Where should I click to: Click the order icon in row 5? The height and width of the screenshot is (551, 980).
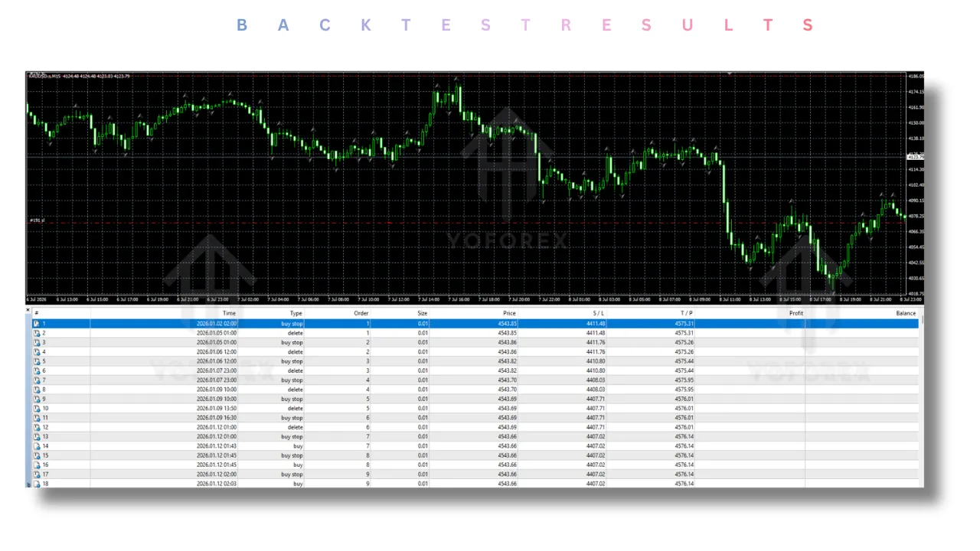(x=36, y=361)
